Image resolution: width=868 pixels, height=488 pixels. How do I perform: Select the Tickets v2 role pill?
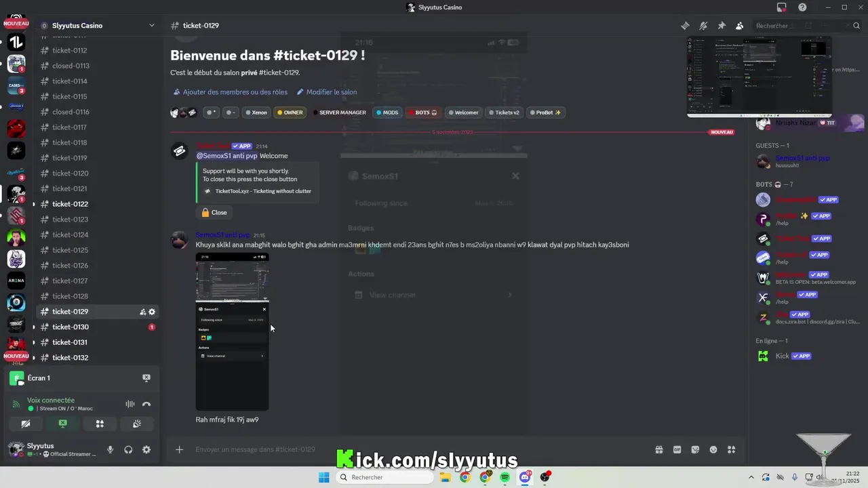[x=504, y=113]
